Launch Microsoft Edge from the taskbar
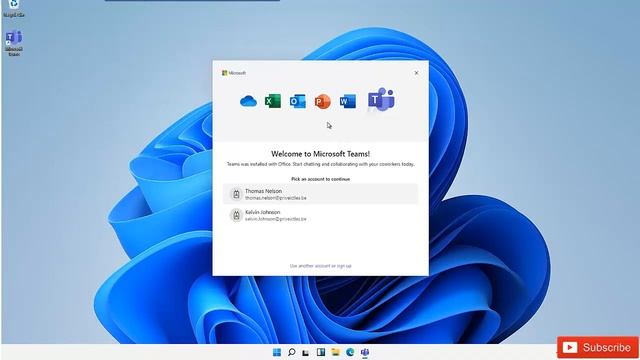The image size is (640, 360). pyautogui.click(x=350, y=352)
